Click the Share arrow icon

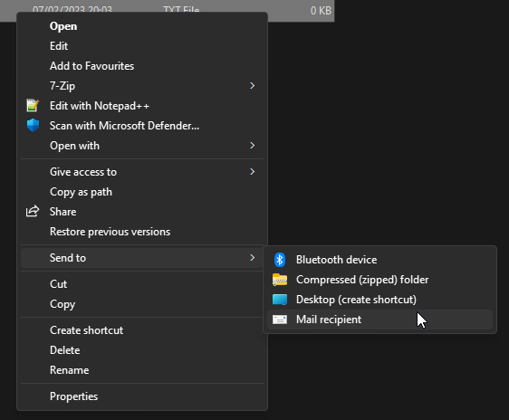(33, 212)
